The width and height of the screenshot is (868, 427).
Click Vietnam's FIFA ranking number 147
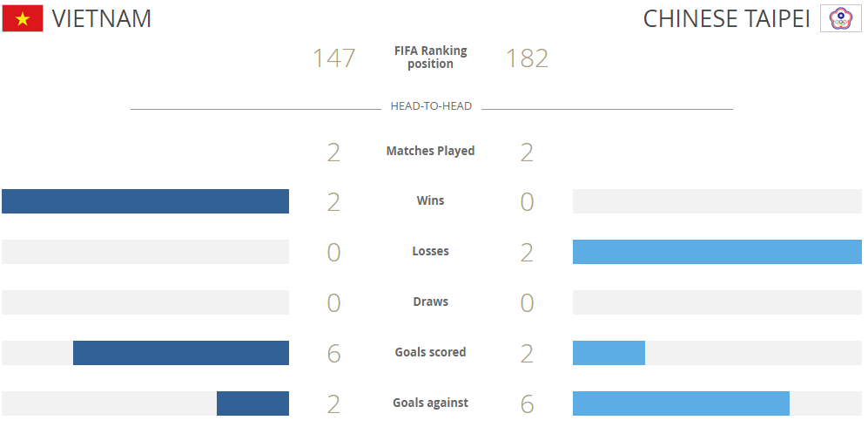click(334, 58)
